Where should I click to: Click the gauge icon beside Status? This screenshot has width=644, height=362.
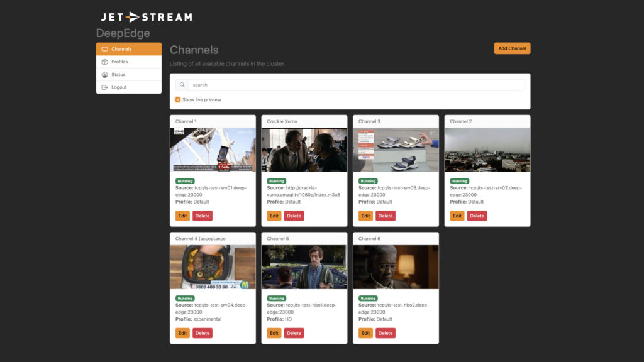click(x=104, y=75)
